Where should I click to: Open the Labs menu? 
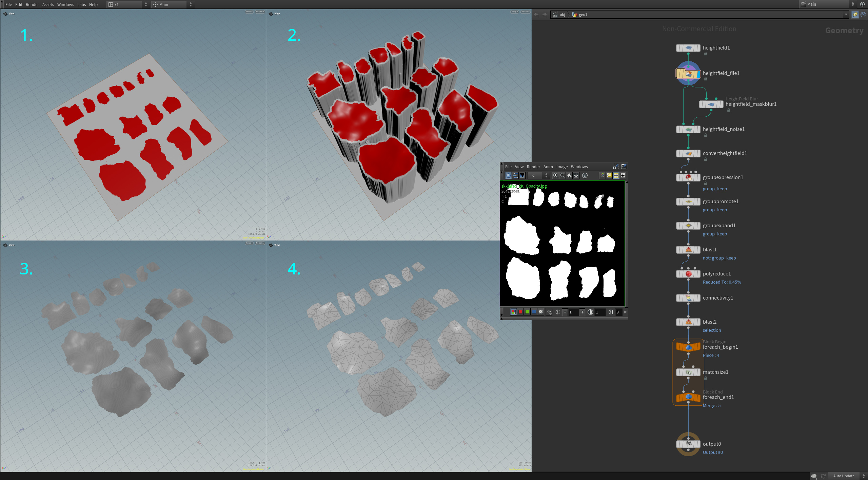coord(81,4)
